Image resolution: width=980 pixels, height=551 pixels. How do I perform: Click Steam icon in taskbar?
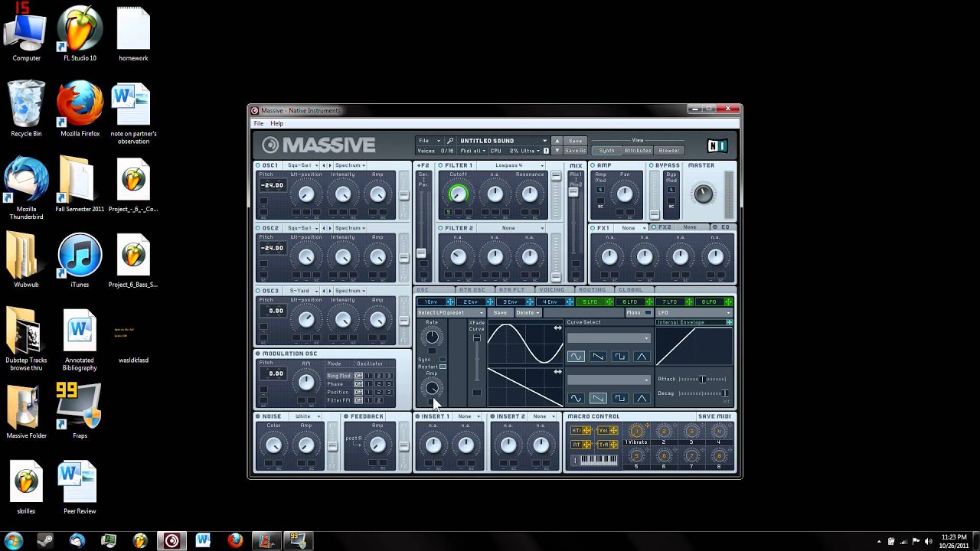tap(45, 540)
